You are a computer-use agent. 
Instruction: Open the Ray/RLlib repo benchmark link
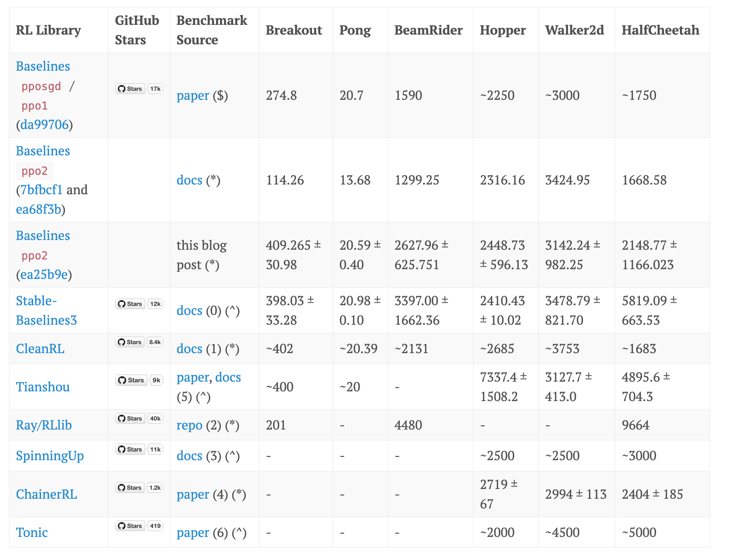(x=189, y=425)
